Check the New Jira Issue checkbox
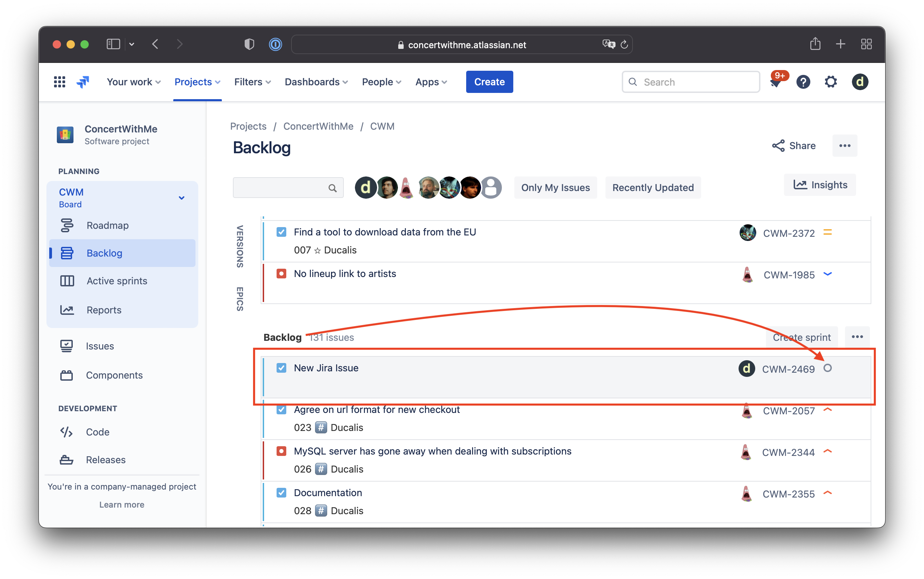 click(282, 368)
